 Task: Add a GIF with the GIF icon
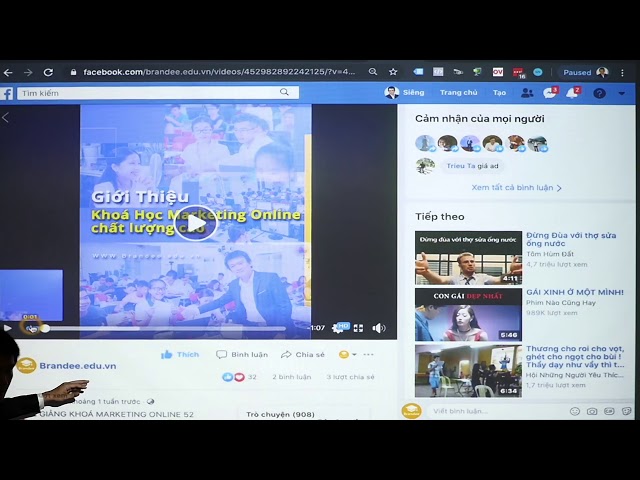(609, 411)
